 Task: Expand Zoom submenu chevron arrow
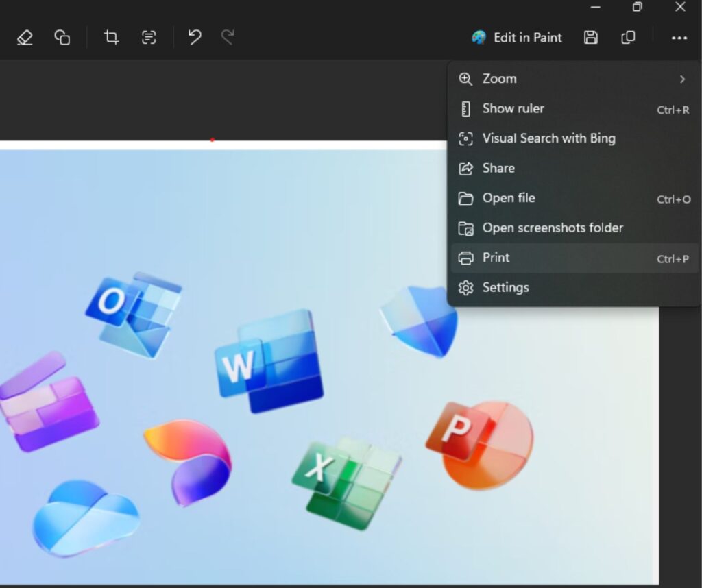(682, 79)
